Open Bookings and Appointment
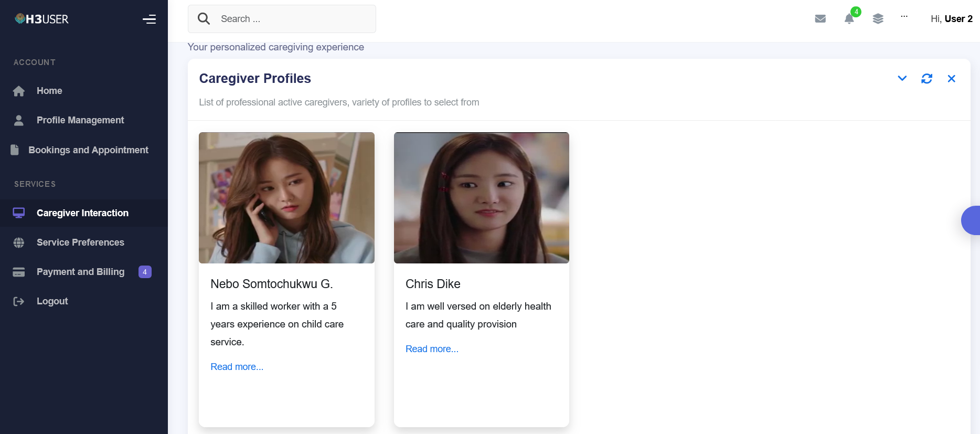Screen dimensions: 980x434 (88, 150)
